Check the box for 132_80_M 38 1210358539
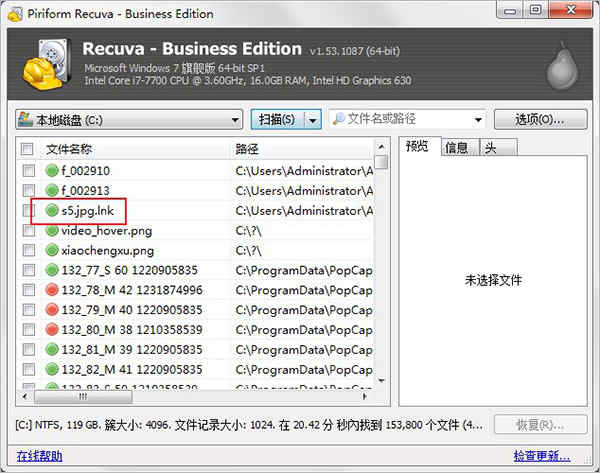Viewport: 600px width, 473px height. click(29, 330)
